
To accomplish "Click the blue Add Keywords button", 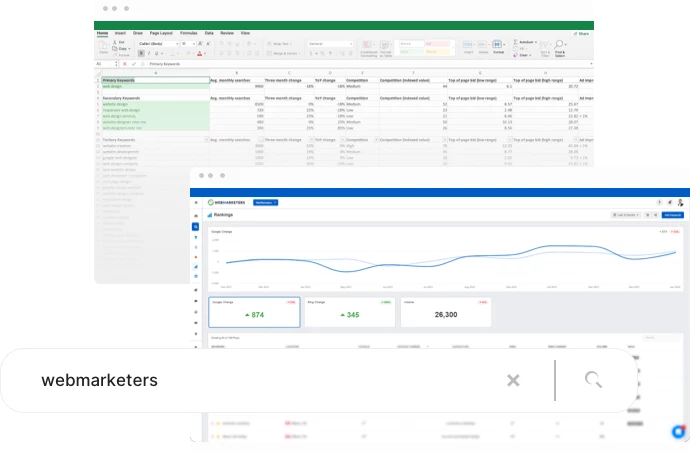I will (x=672, y=215).
